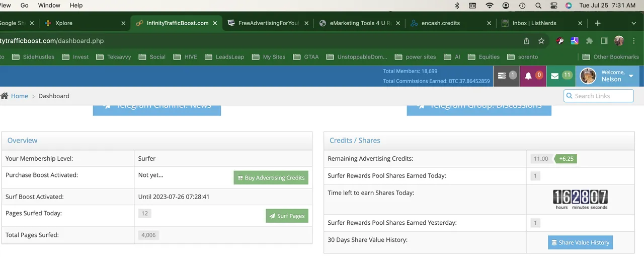The width and height of the screenshot is (644, 257).
Task: Click the date and time in menu bar
Action: tap(607, 6)
